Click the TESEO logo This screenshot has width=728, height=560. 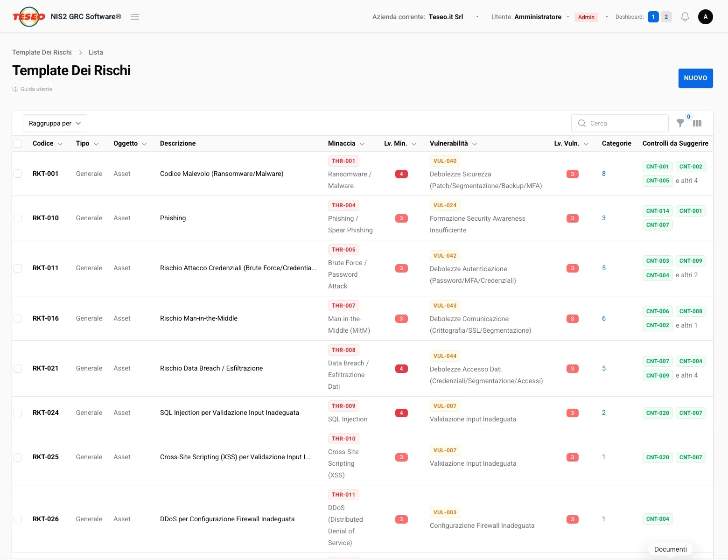tap(29, 17)
